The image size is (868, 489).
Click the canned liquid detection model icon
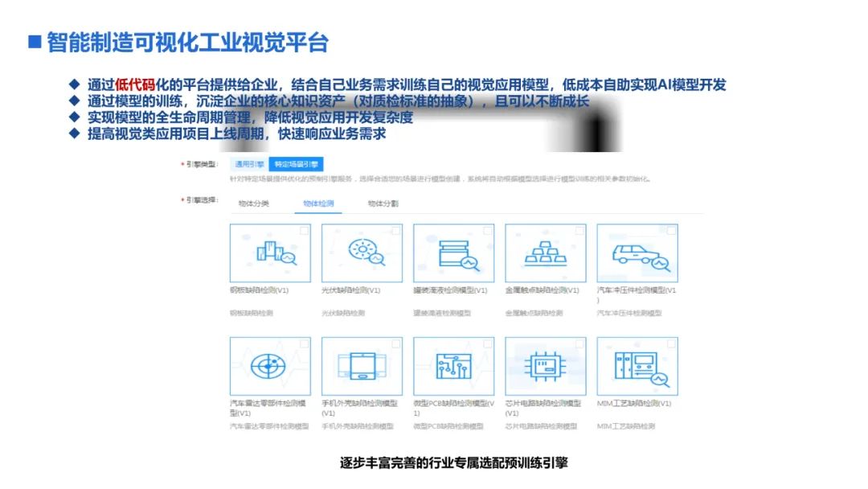coord(458,255)
